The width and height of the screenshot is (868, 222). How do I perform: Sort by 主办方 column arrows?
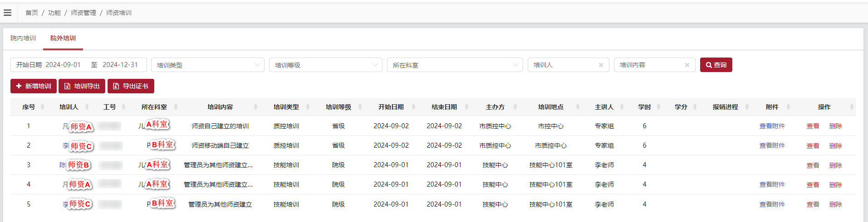click(515, 107)
